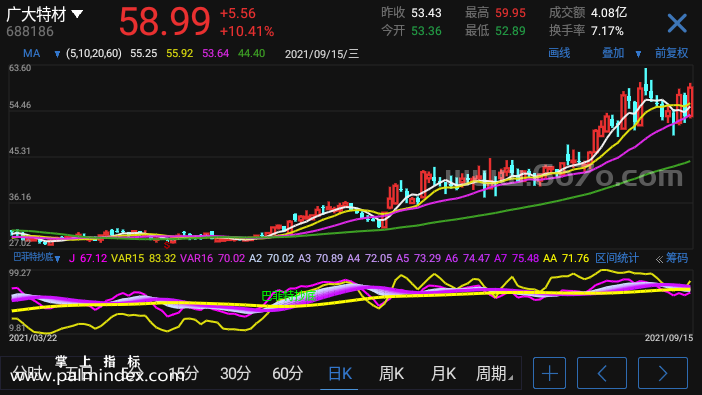Select the 日K tab
This screenshot has width=702, height=395.
point(340,373)
